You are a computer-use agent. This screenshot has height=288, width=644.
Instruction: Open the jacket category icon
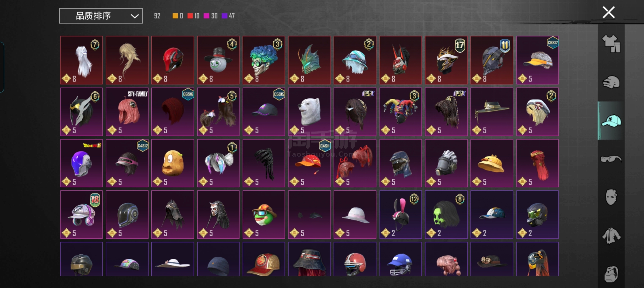(611, 236)
